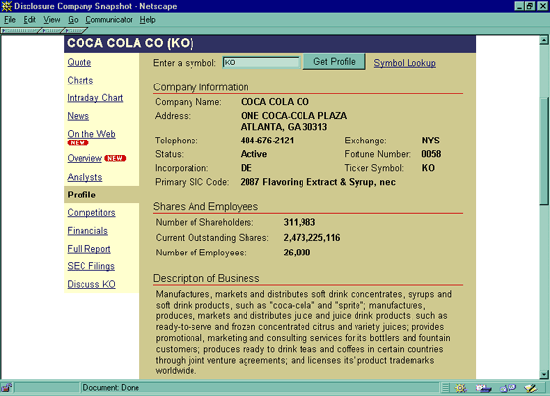Click the vertical scrollbar up arrow
The width and height of the screenshot is (550, 396).
pyautogui.click(x=544, y=40)
